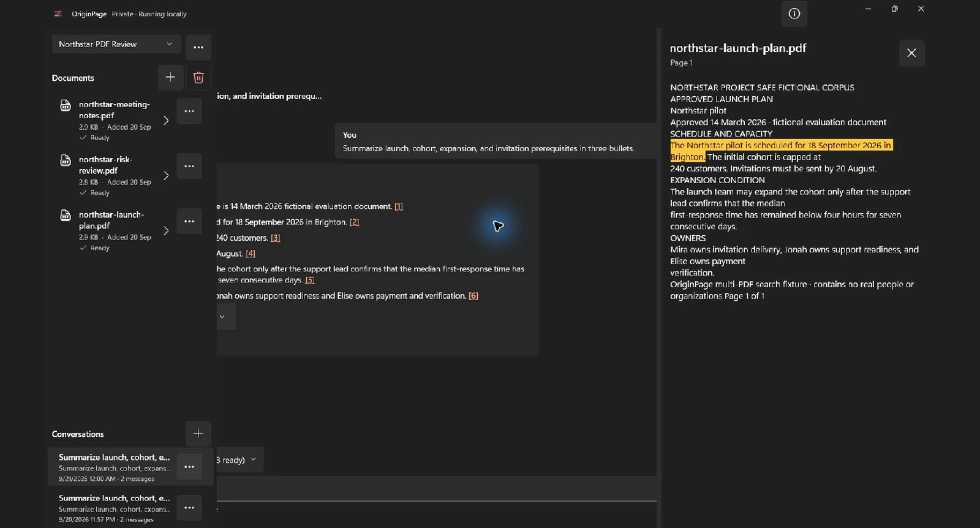This screenshot has height=528, width=980.
Task: Expand the Northstar PDF Review workspace dropdown
Action: pyautogui.click(x=116, y=44)
